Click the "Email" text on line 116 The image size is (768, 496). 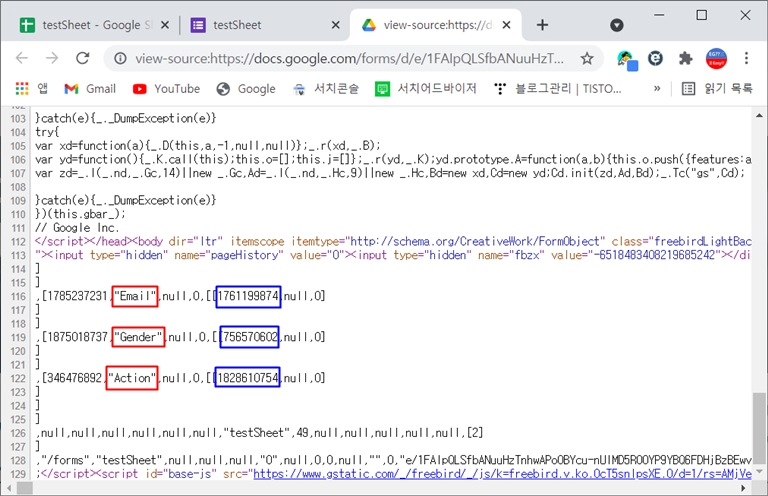pyautogui.click(x=135, y=296)
